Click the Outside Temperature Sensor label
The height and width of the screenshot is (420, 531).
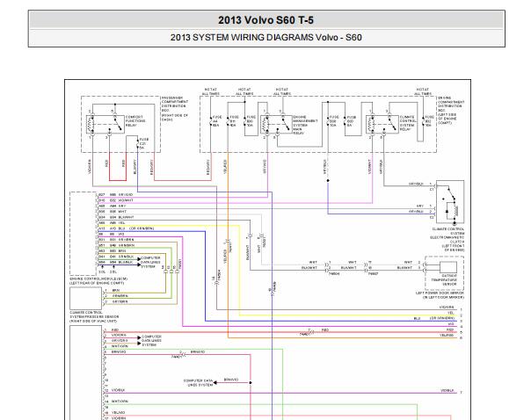444,280
